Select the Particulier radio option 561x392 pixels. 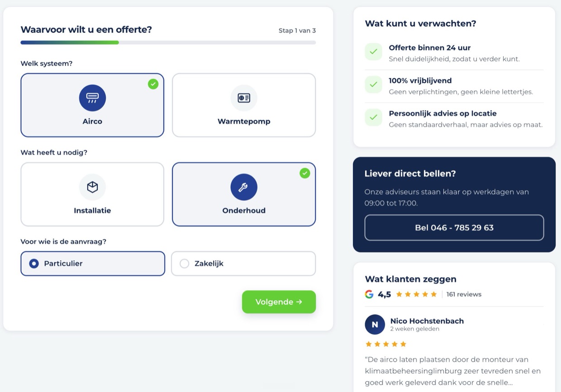tap(93, 264)
